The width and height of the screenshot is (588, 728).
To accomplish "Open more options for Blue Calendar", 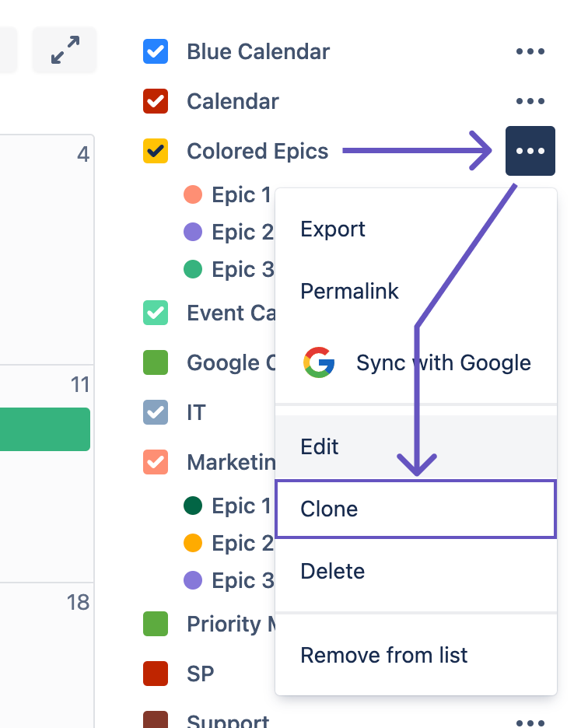I will pos(530,51).
